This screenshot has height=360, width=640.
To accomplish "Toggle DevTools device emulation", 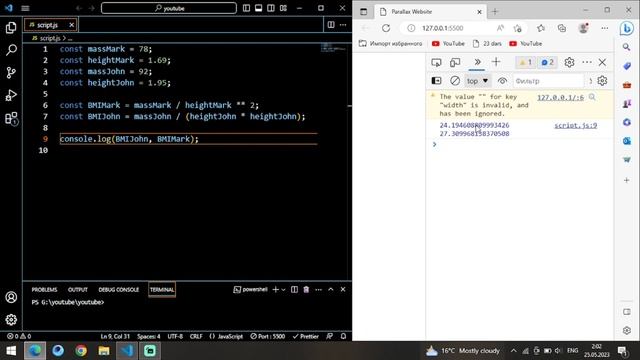I will 455,62.
